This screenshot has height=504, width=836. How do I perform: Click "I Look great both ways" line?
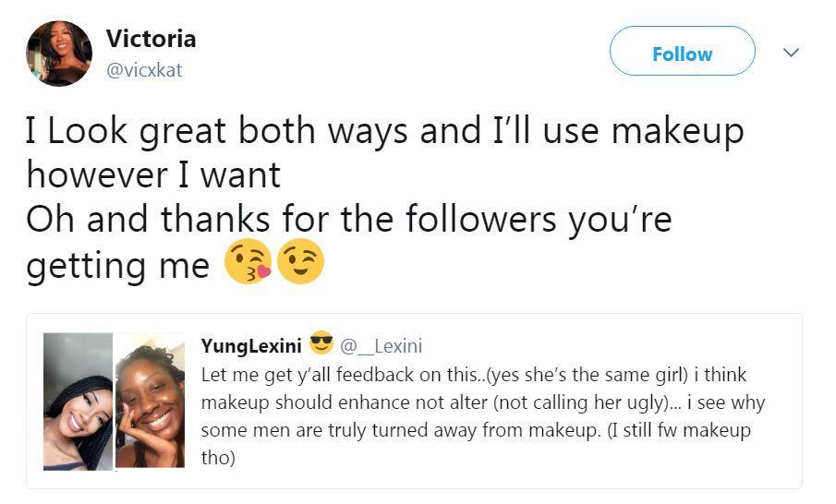[x=384, y=131]
